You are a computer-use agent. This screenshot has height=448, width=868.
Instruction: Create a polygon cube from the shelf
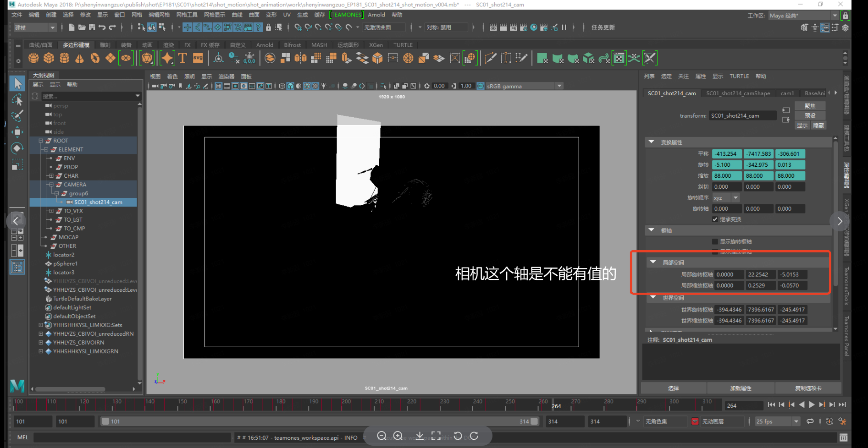49,58
